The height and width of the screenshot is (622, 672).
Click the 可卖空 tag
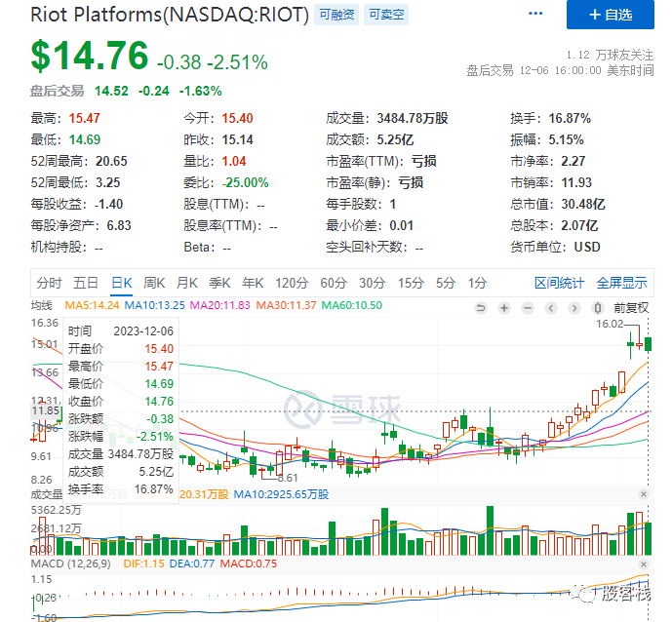click(386, 15)
